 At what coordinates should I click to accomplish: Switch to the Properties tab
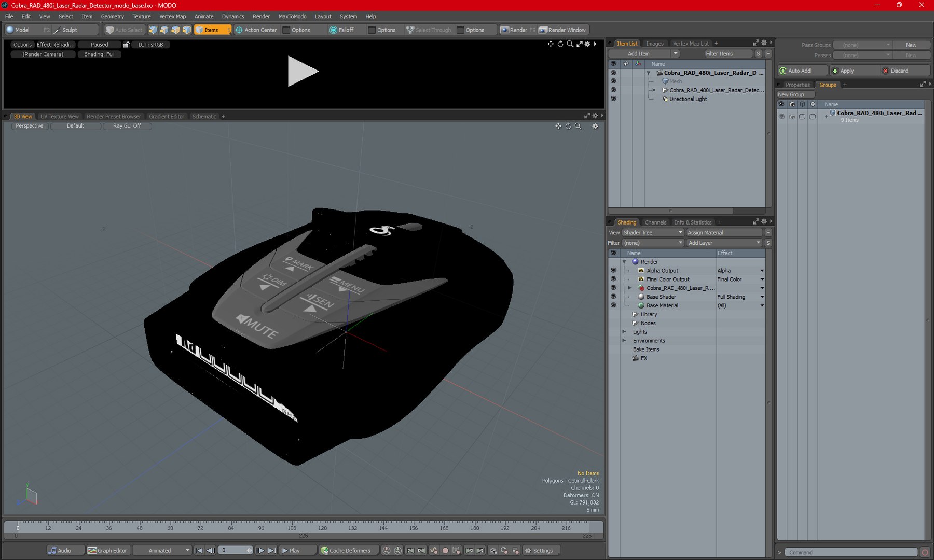[798, 85]
